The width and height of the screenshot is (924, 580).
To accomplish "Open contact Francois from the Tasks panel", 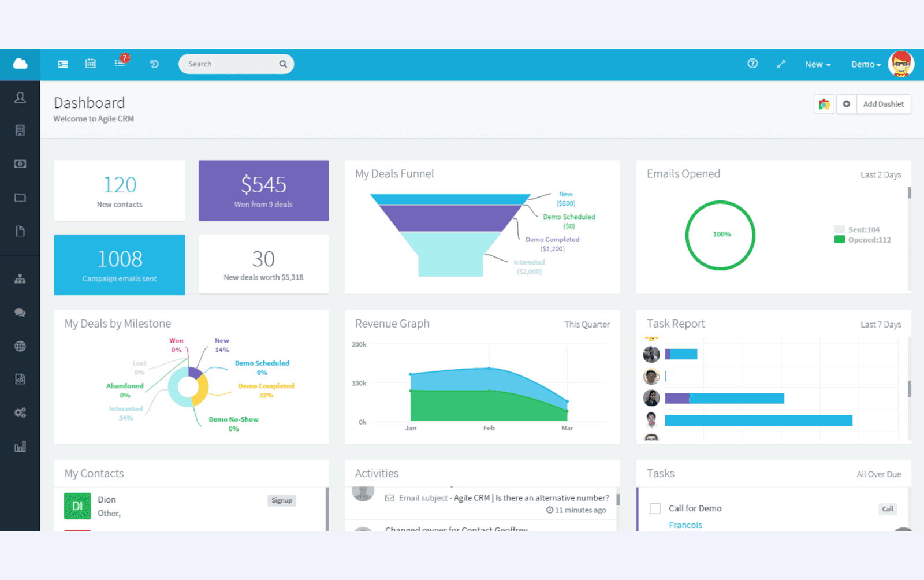I will point(685,525).
